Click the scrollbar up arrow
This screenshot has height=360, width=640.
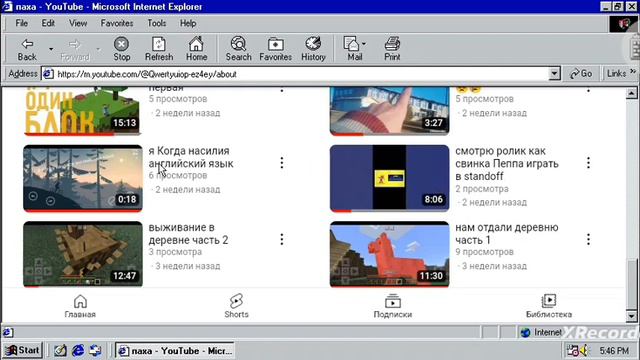(631, 93)
